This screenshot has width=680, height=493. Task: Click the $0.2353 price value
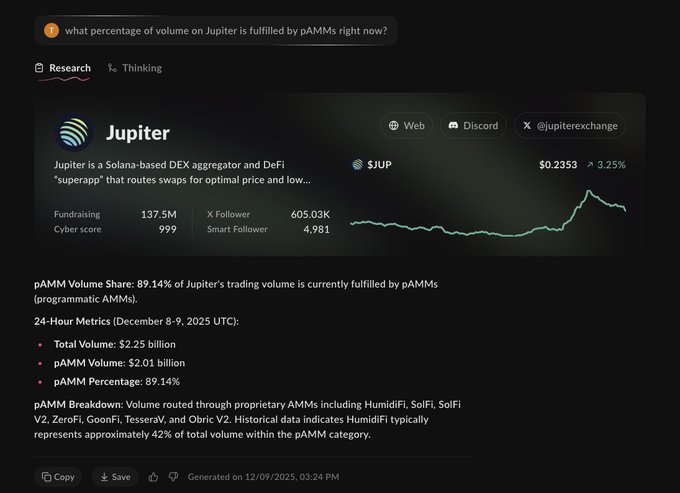tap(558, 165)
